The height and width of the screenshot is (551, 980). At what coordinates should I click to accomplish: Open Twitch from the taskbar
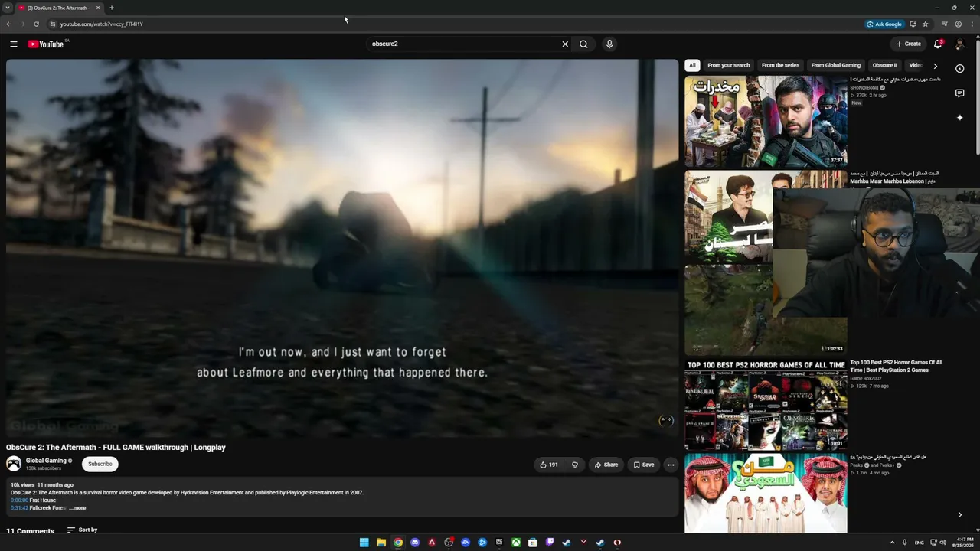click(x=550, y=543)
